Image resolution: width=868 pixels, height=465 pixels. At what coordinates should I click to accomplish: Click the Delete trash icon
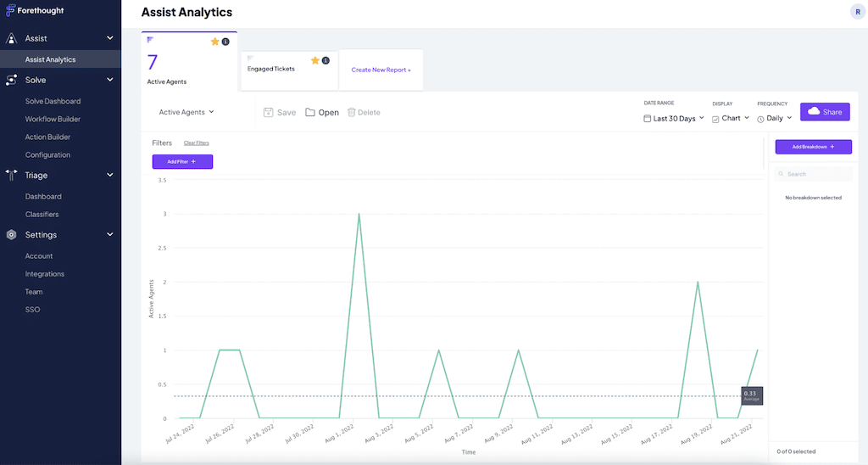(352, 112)
